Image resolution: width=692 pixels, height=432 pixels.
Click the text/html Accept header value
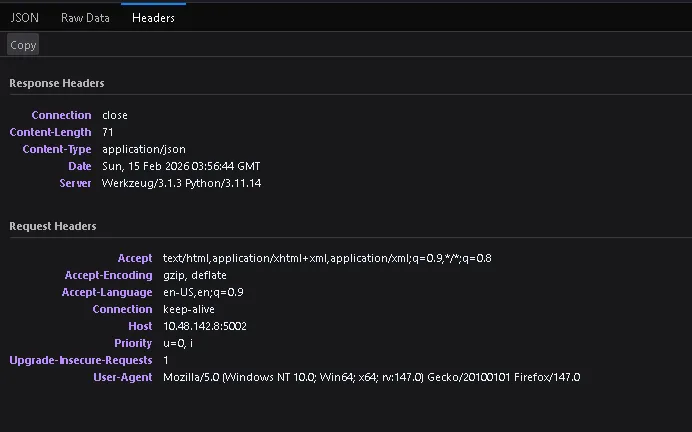(327, 258)
